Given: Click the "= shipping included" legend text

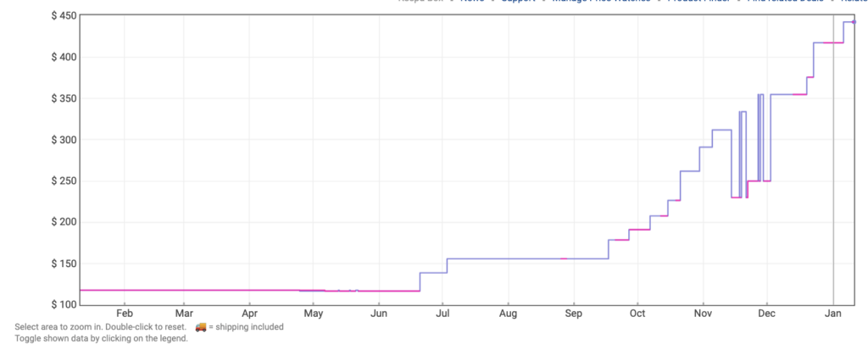Looking at the screenshot, I should [x=247, y=327].
